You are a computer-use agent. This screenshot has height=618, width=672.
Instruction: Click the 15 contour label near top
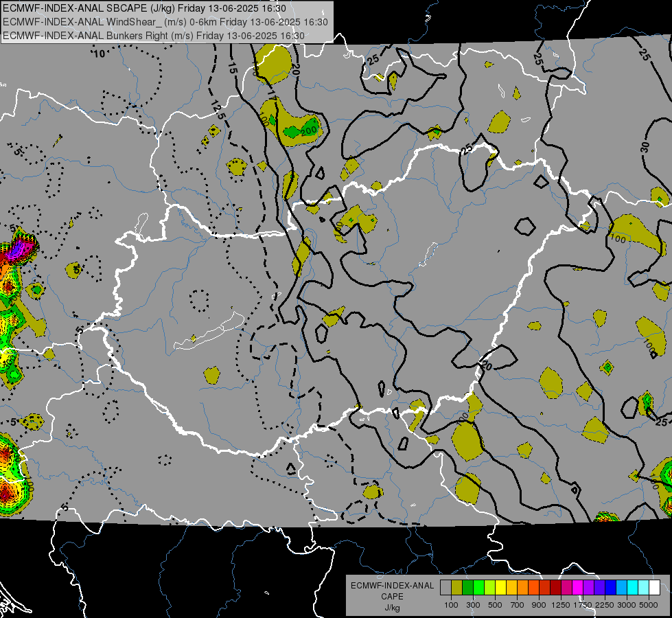tap(232, 68)
